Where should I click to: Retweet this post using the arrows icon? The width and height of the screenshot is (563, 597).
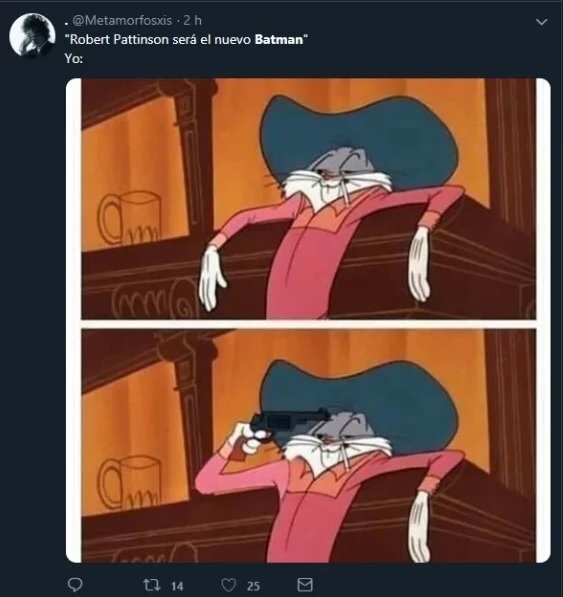[151, 584]
